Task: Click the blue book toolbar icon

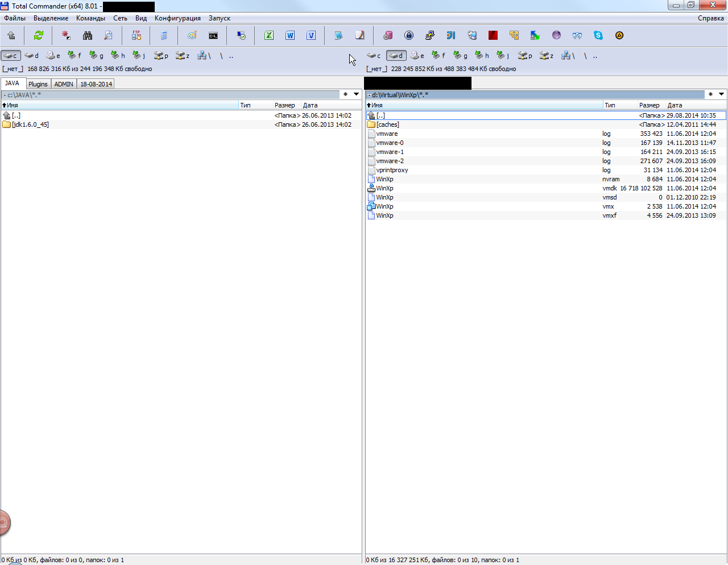Action: click(x=338, y=35)
